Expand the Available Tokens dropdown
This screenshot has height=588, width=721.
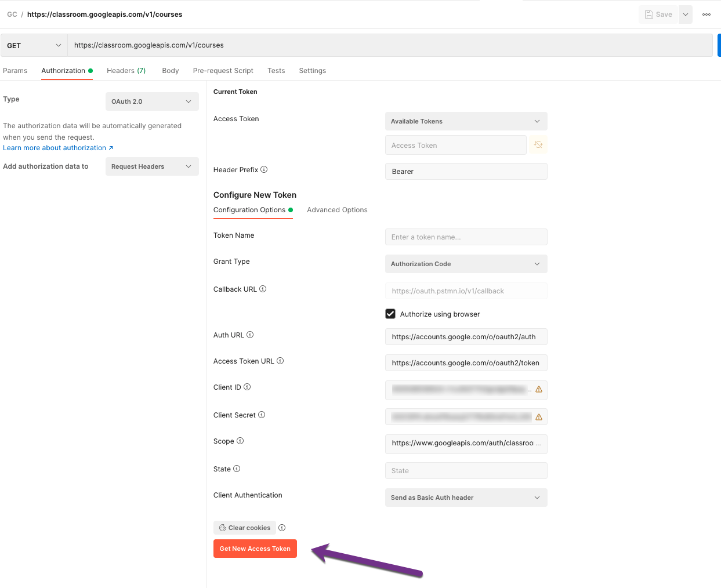click(x=466, y=121)
